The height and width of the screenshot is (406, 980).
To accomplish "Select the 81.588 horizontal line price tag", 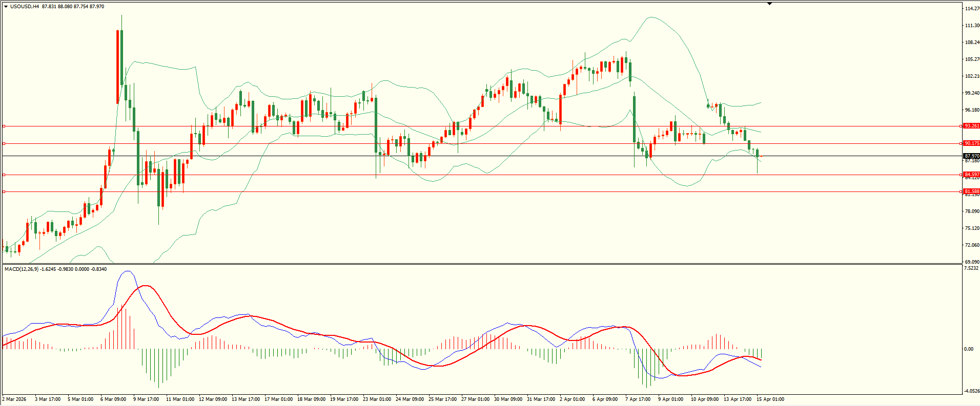I will click(971, 191).
